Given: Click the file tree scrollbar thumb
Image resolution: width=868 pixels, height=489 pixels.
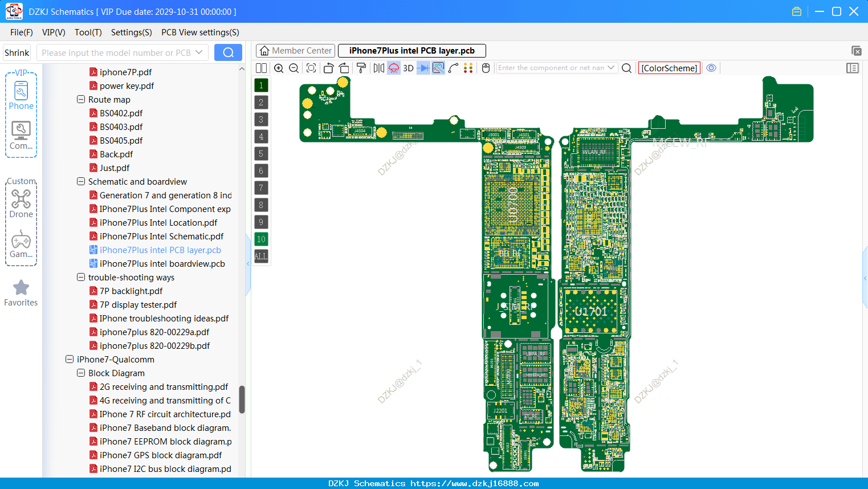Looking at the screenshot, I should click(242, 400).
